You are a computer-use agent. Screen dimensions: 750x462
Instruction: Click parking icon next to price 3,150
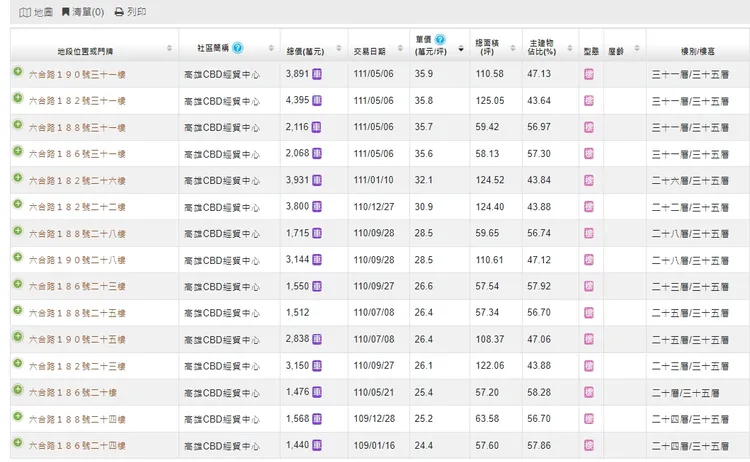[x=317, y=366]
